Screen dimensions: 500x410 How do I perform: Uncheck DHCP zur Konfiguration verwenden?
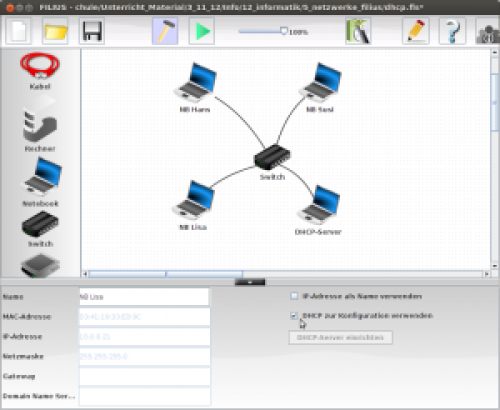(294, 316)
